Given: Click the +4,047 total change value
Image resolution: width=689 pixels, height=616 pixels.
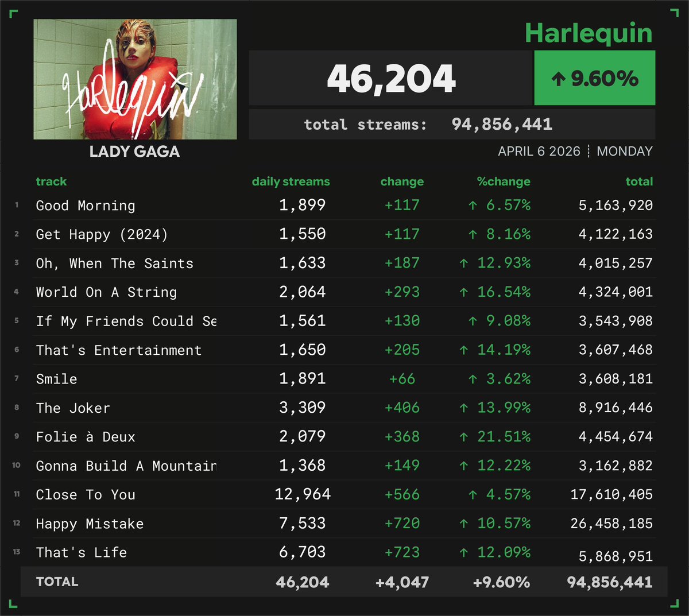Looking at the screenshot, I should pos(402,582).
